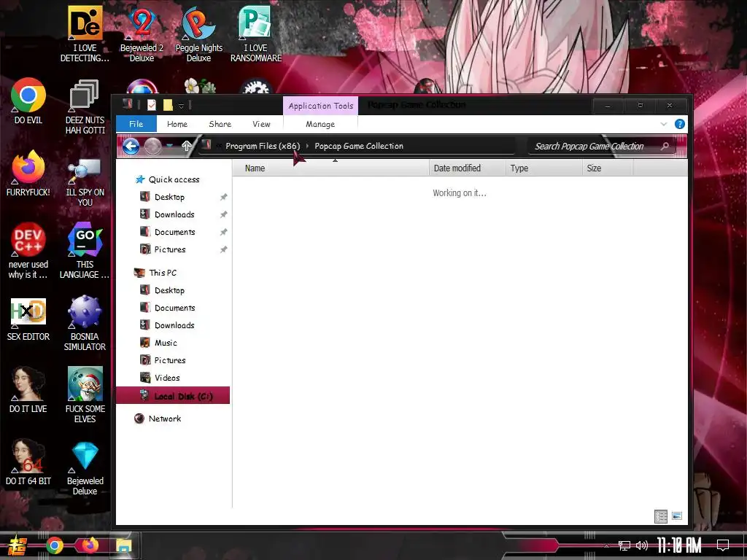
Task: Open the network icon in system tray
Action: tap(624, 545)
